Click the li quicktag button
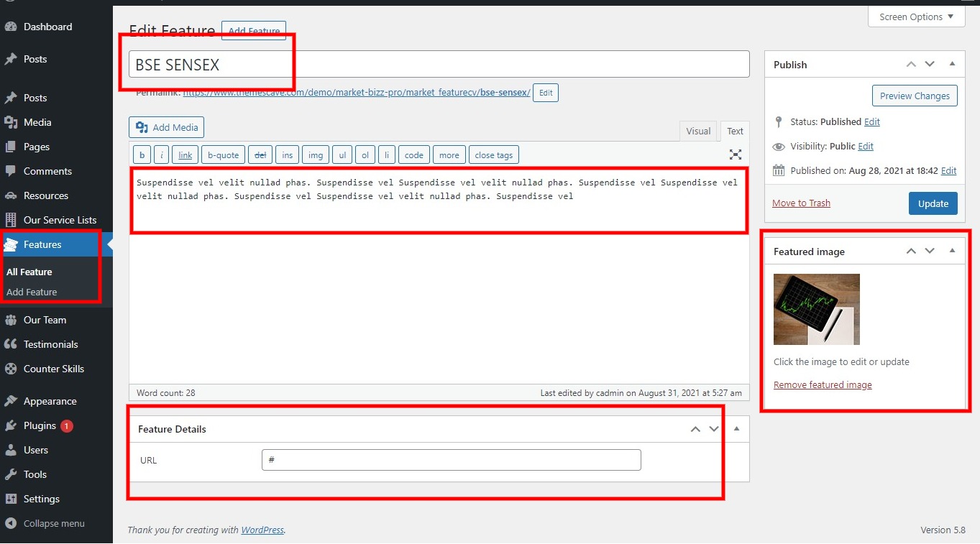The height and width of the screenshot is (544, 980). point(387,155)
